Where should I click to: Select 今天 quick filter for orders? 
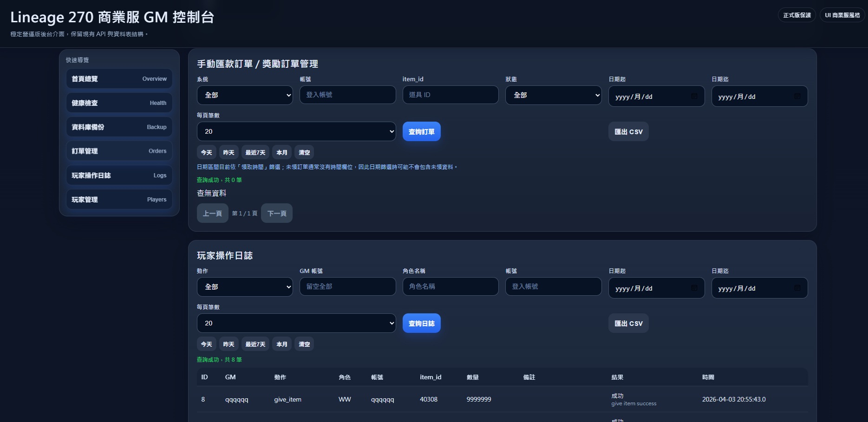click(x=207, y=152)
